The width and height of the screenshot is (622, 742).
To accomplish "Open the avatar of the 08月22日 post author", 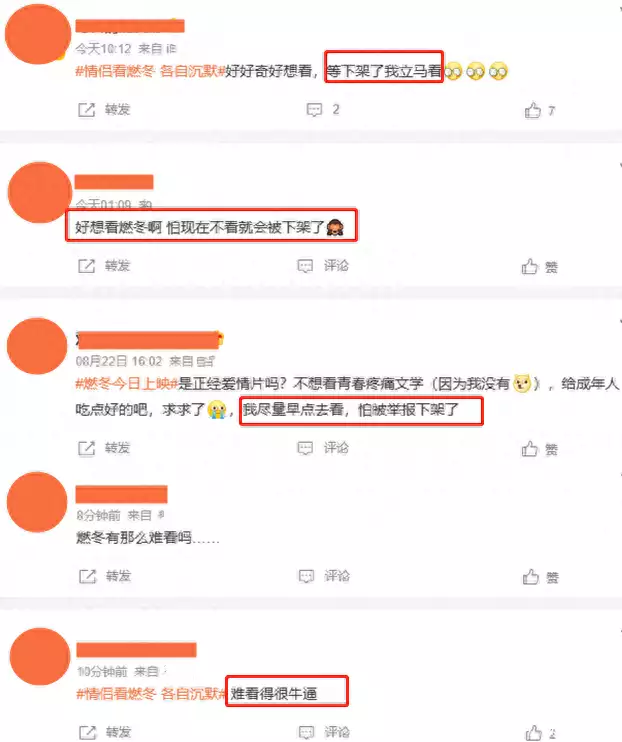I will [37, 346].
